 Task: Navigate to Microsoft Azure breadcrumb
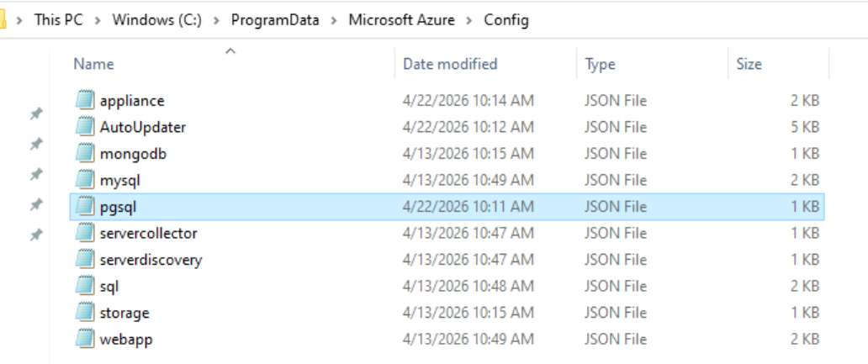pos(401,20)
